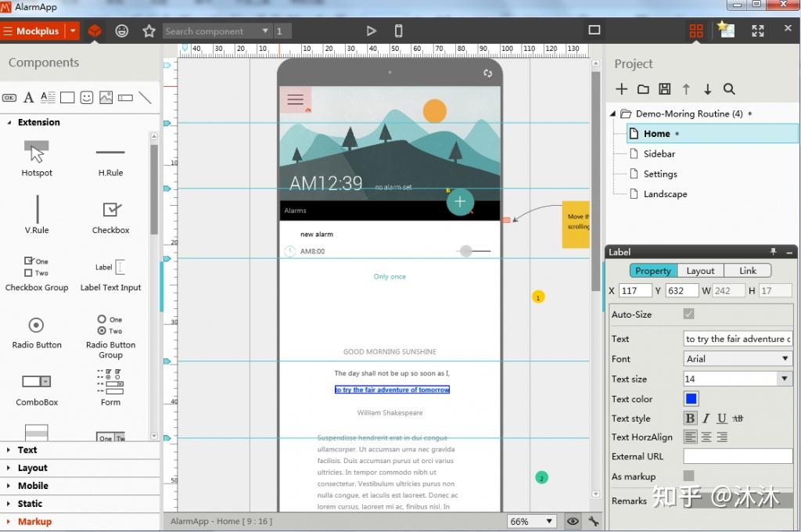Collapse the Demo-Moring Routine project folder
This screenshot has width=801, height=532.
pyautogui.click(x=612, y=113)
